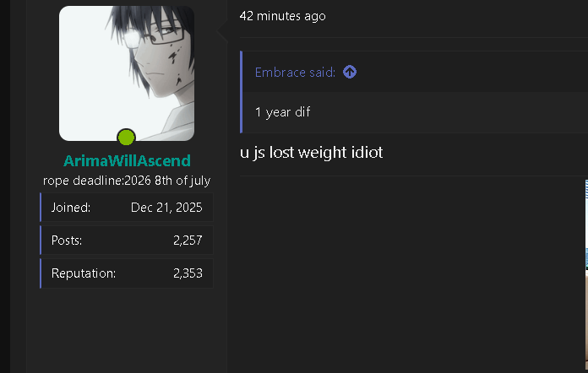Click the blue left border of the quote block
This screenshot has width=588, height=373.
pyautogui.click(x=241, y=92)
